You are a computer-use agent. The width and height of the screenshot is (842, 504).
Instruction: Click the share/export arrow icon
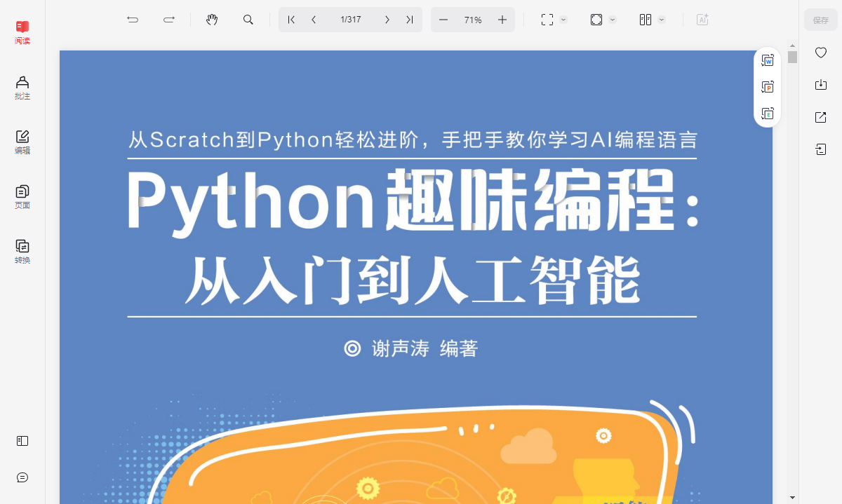(820, 117)
